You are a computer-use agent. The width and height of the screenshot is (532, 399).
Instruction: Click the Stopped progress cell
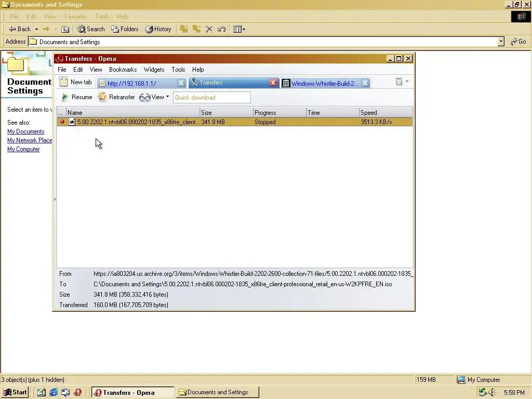265,122
